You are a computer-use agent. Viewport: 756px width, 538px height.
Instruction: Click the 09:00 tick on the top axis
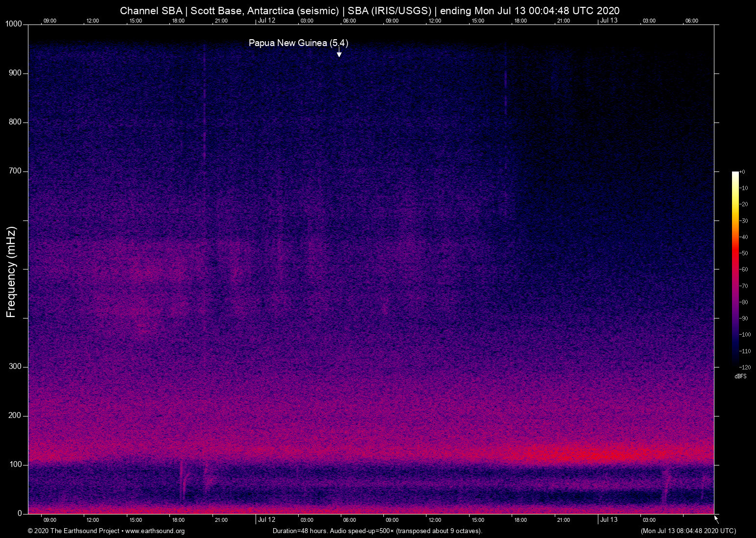(x=50, y=21)
